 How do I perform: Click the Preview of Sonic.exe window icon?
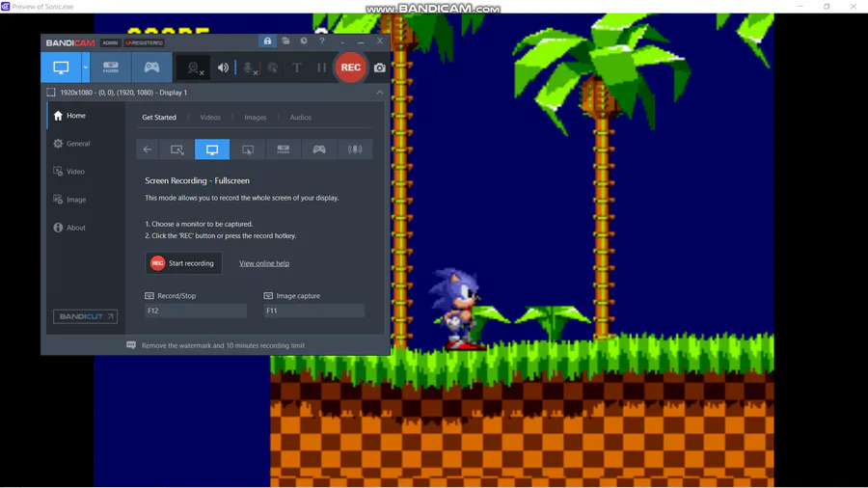point(6,7)
